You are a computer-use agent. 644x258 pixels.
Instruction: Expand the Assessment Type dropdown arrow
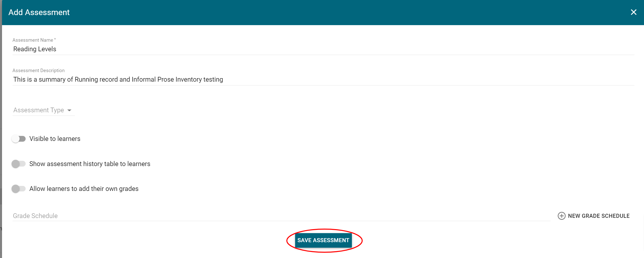pos(69,110)
